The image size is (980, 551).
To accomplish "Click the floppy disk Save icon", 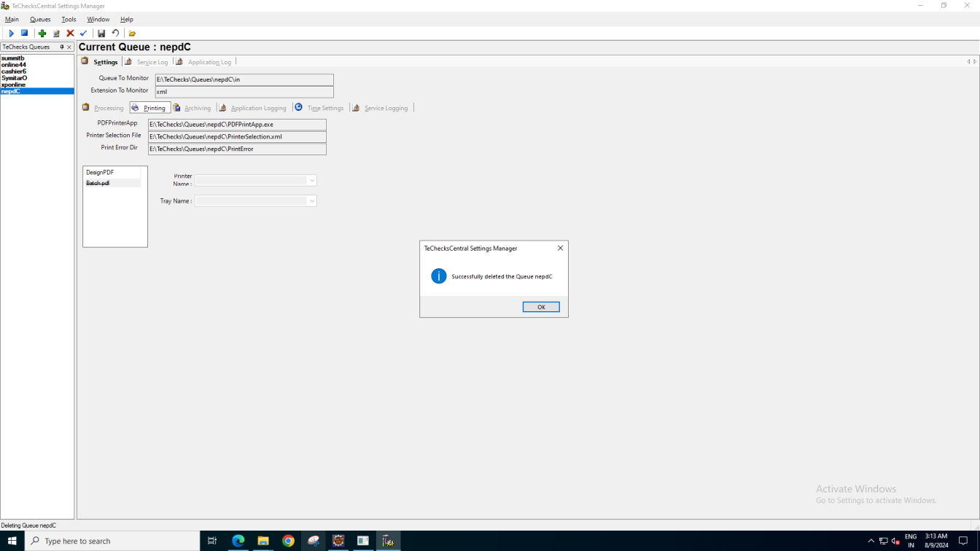I will 101,34.
